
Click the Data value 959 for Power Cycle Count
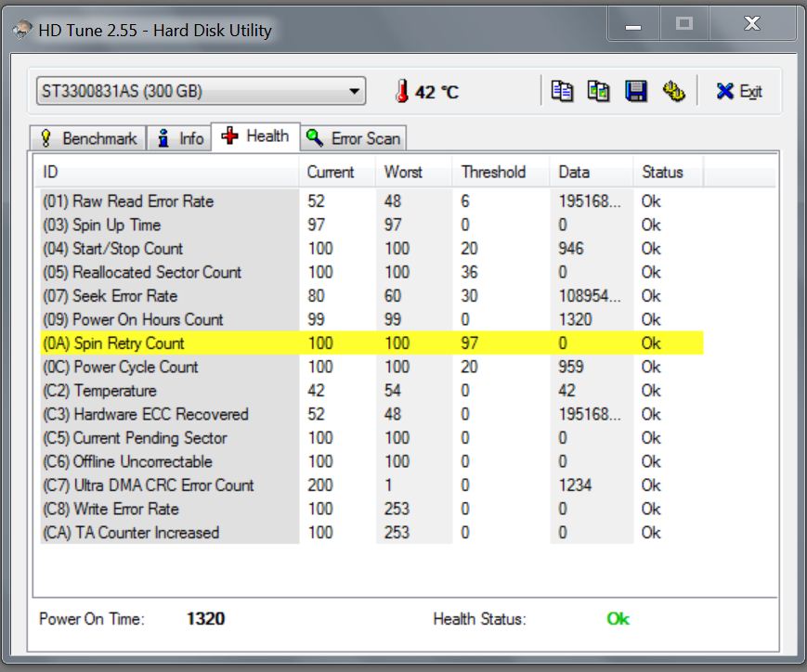click(x=571, y=367)
